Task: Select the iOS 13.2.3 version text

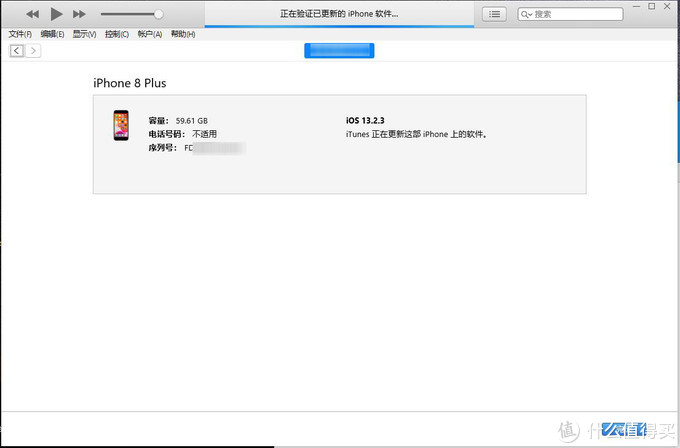Action: 365,121
